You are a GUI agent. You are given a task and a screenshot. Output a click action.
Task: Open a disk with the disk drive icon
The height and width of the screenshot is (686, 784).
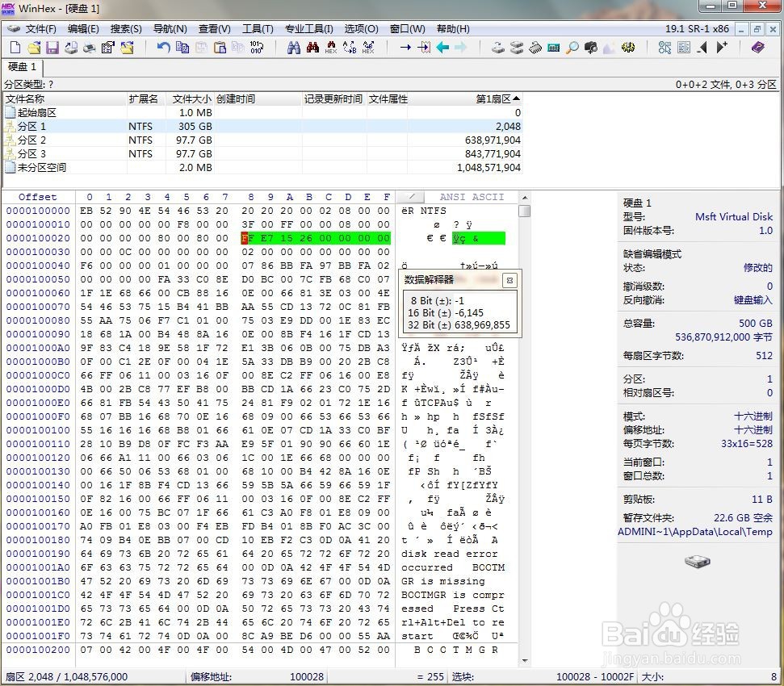[x=497, y=48]
